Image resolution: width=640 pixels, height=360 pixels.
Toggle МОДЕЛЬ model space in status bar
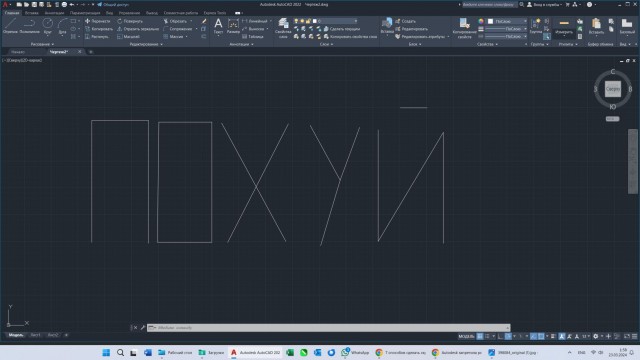coord(466,336)
